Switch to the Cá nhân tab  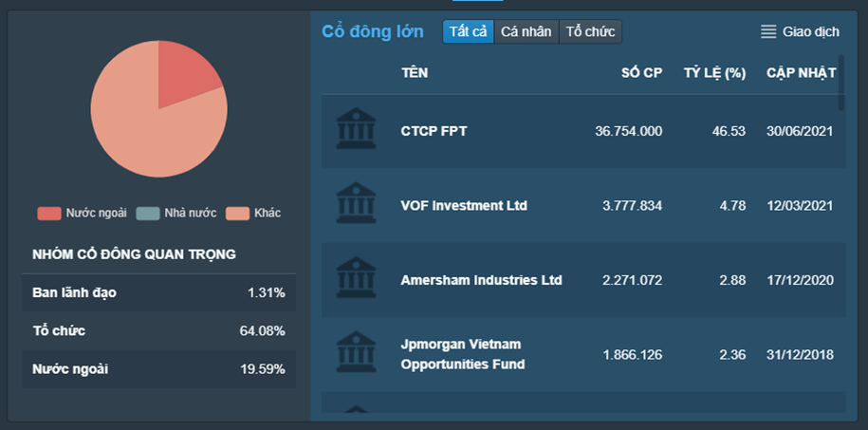click(x=526, y=32)
